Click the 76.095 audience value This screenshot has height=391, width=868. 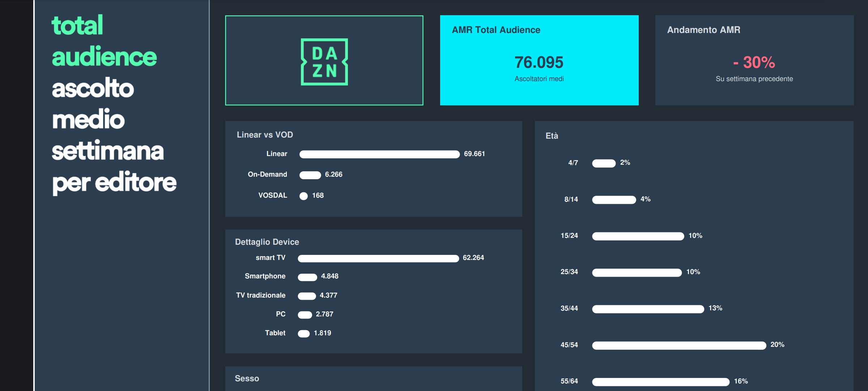click(x=539, y=62)
